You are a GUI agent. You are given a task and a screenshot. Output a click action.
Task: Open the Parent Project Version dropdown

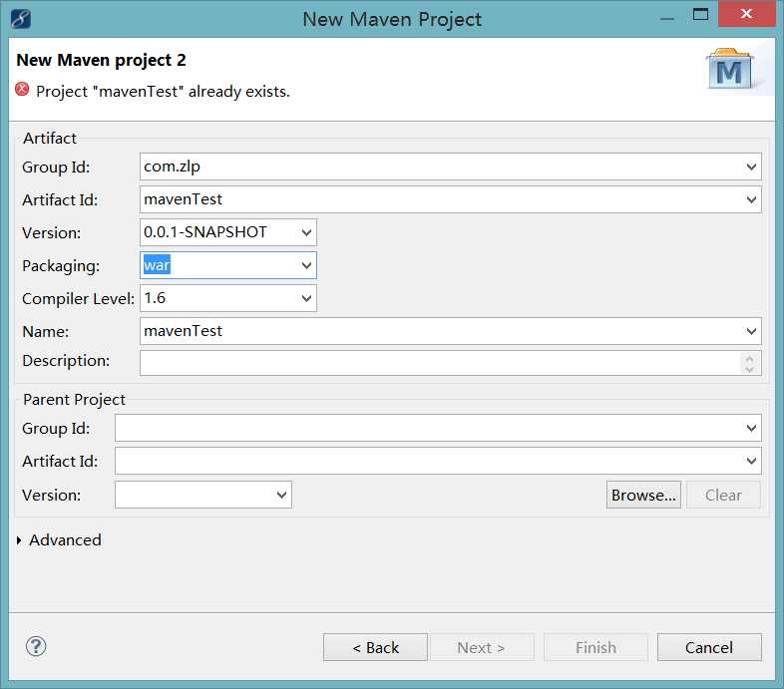(281, 495)
